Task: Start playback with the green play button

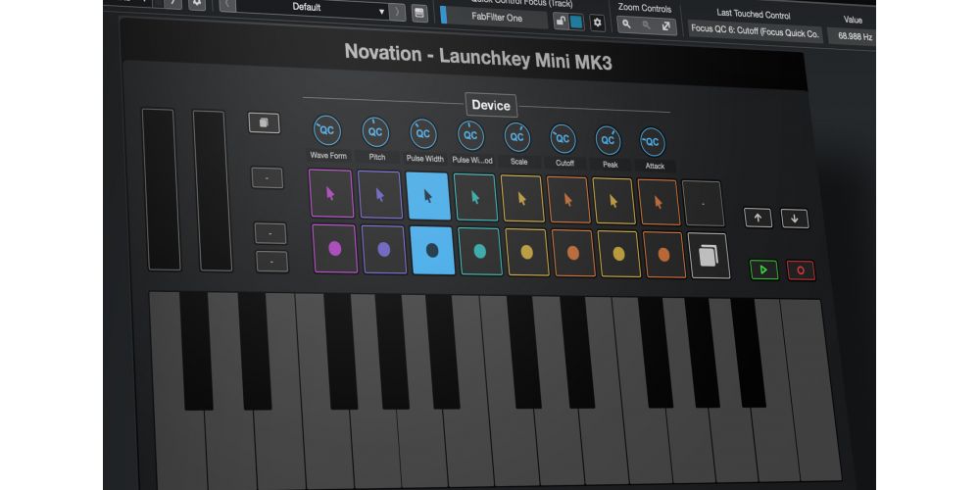Action: [763, 270]
